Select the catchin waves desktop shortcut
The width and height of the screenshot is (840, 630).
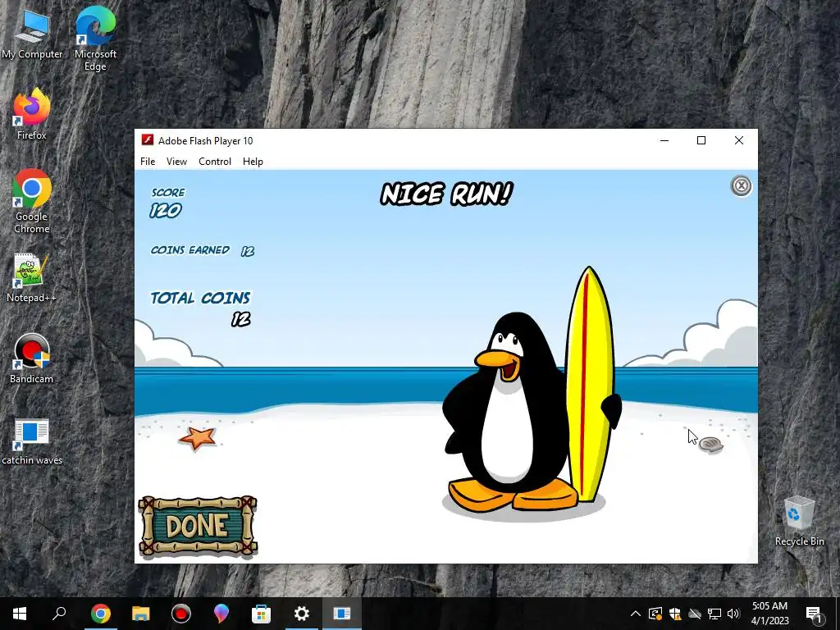[x=32, y=441]
